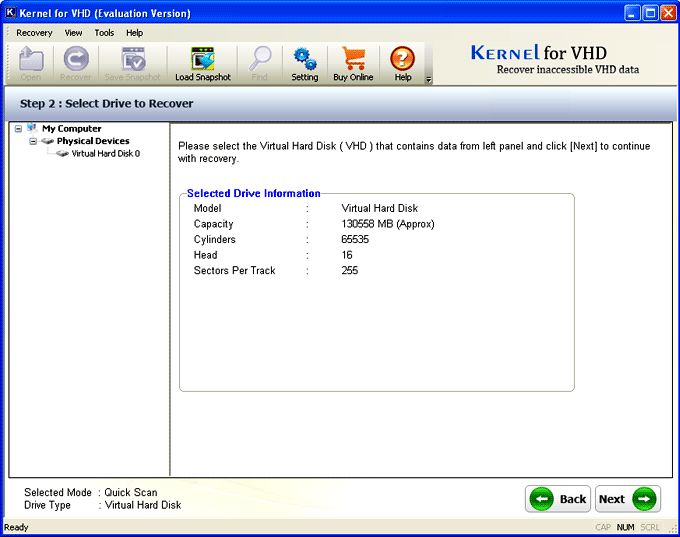The height and width of the screenshot is (537, 680).
Task: Click the Model value Virtual Hard Disk
Action: tap(379, 208)
